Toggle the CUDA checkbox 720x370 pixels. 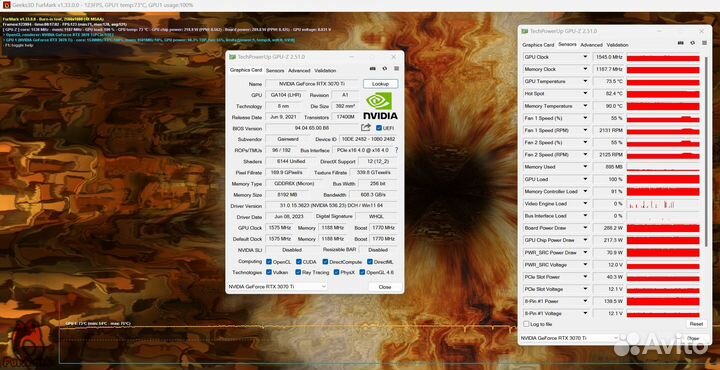[299, 262]
